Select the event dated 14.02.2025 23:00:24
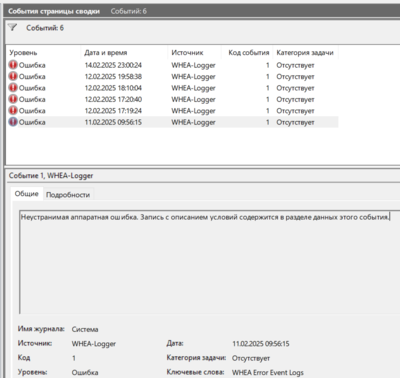400x378 pixels. pyautogui.click(x=173, y=65)
